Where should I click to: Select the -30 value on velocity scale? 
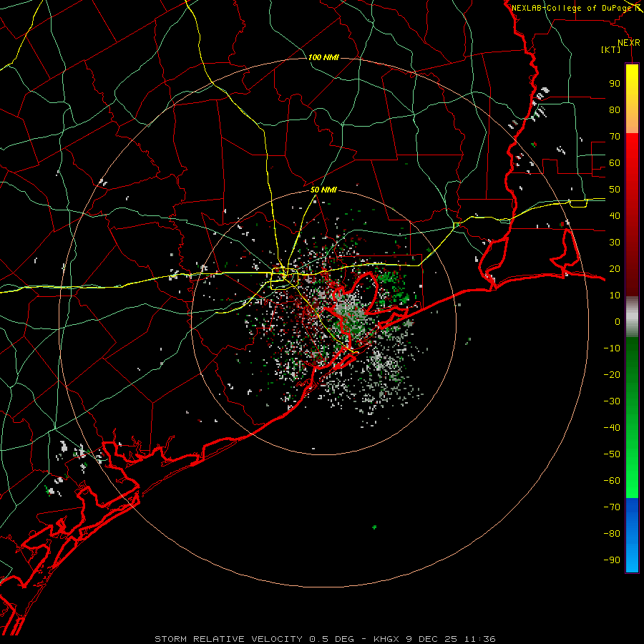coord(612,401)
